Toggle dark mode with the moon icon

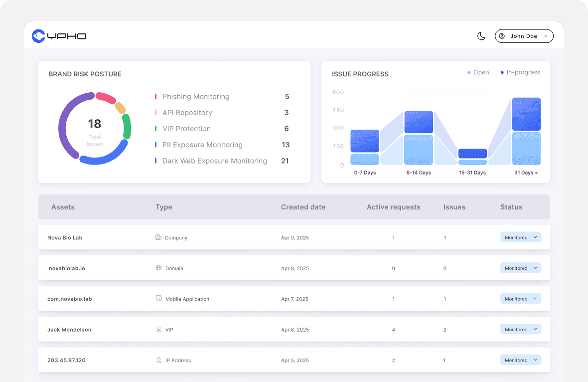tap(480, 36)
